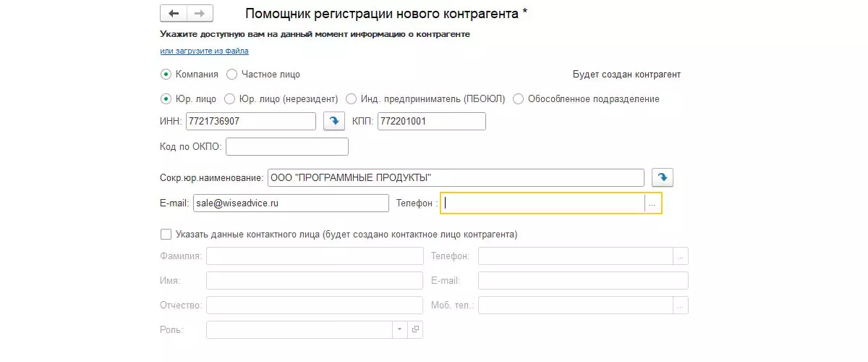Click the forward navigation arrow
The width and height of the screenshot is (868, 362).
200,14
